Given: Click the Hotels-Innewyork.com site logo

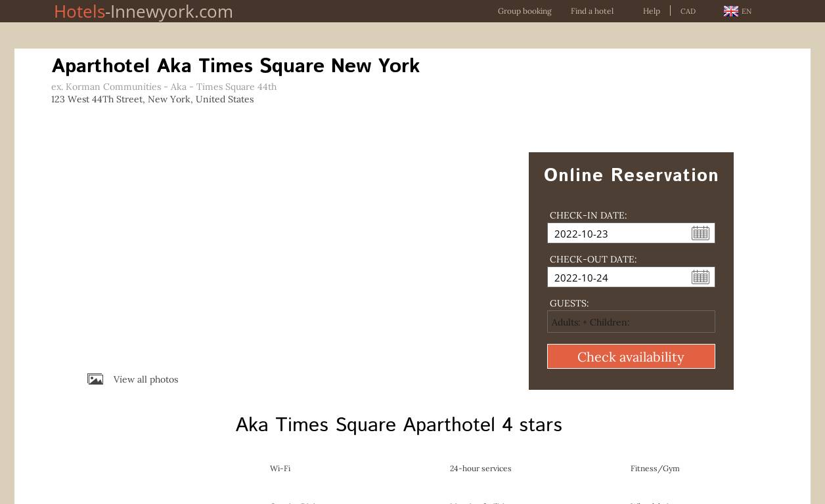Looking at the screenshot, I should [143, 11].
